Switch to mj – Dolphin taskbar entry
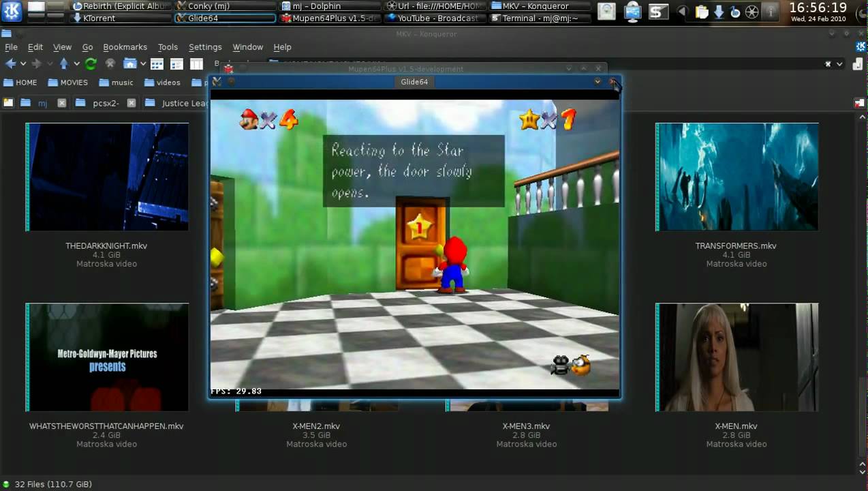Screen dimensions: 868x491 point(330,6)
